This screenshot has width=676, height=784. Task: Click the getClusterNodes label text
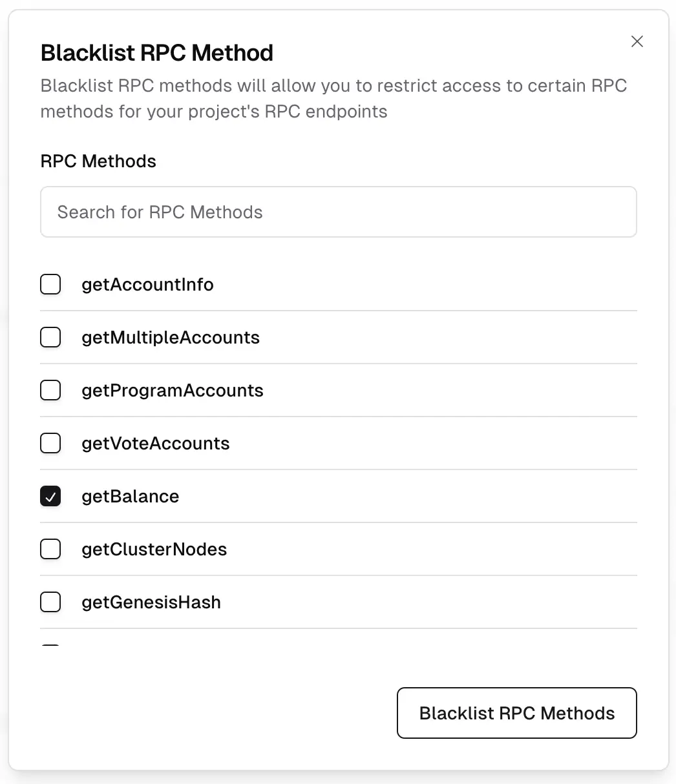tap(154, 549)
